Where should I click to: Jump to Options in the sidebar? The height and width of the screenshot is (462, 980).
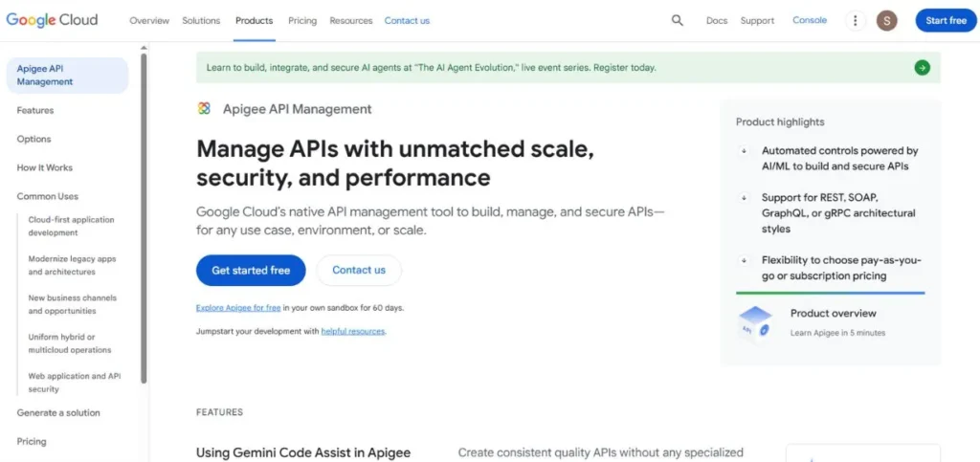pos(33,140)
